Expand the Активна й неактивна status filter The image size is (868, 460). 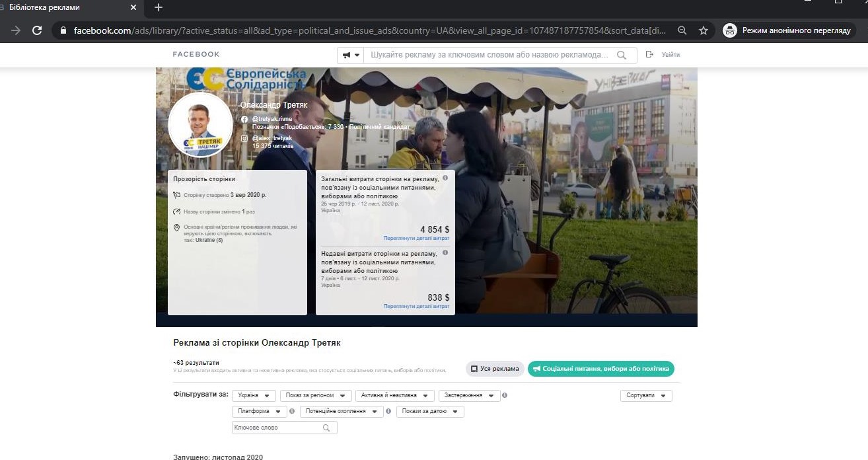point(394,396)
